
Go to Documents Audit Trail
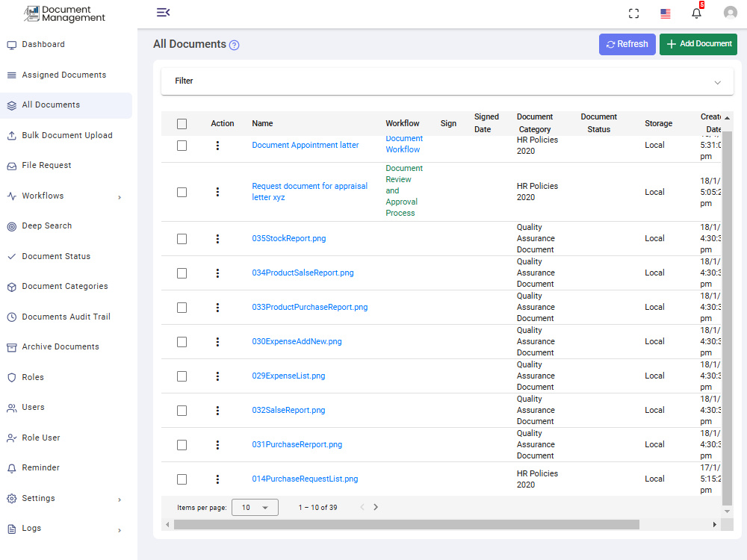point(66,317)
